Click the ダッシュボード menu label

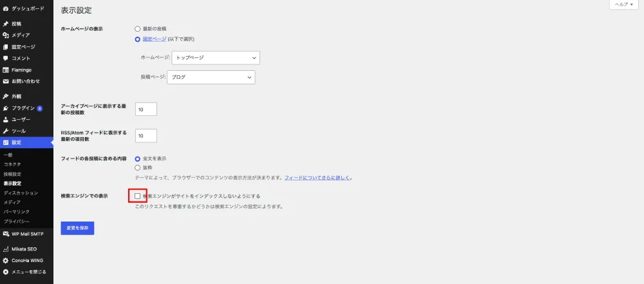coord(28,8)
